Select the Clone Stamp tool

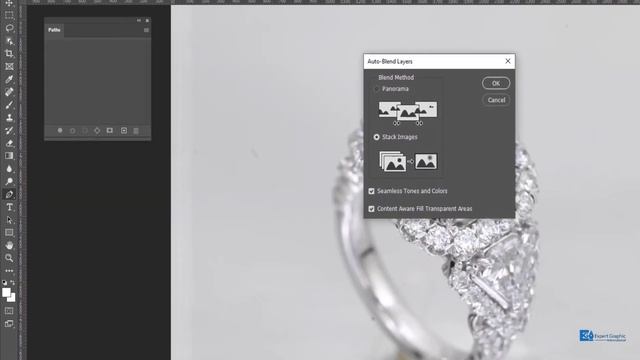coord(9,118)
